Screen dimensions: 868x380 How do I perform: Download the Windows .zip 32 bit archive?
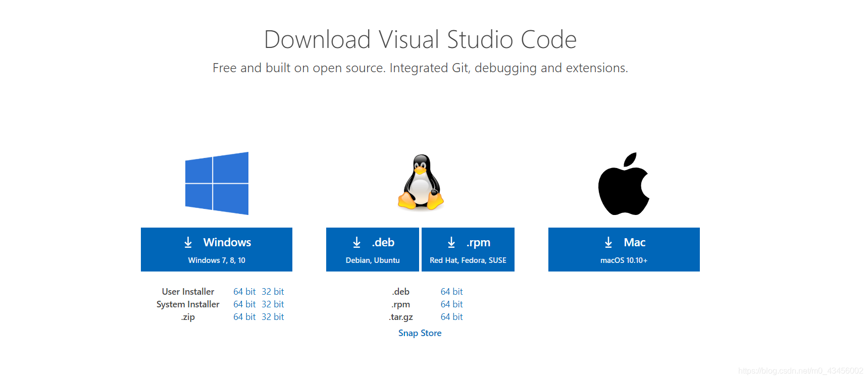(x=273, y=317)
